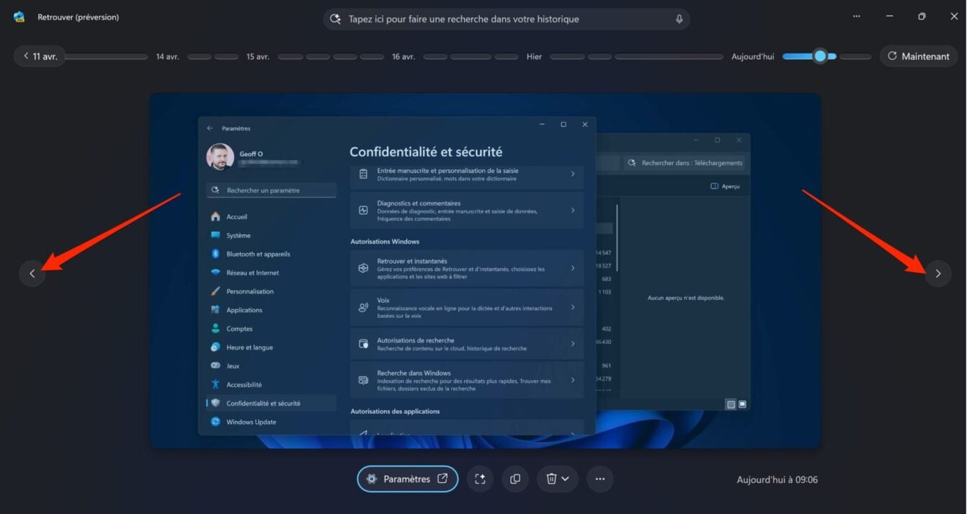Image resolution: width=980 pixels, height=514 pixels.
Task: Click Diagnostics et commentaires chart icon
Action: click(363, 211)
